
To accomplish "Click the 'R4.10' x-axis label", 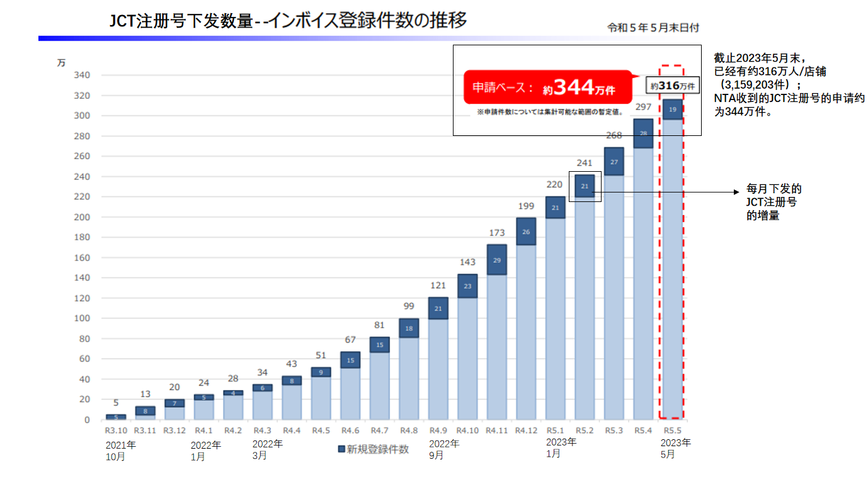I will (x=467, y=431).
